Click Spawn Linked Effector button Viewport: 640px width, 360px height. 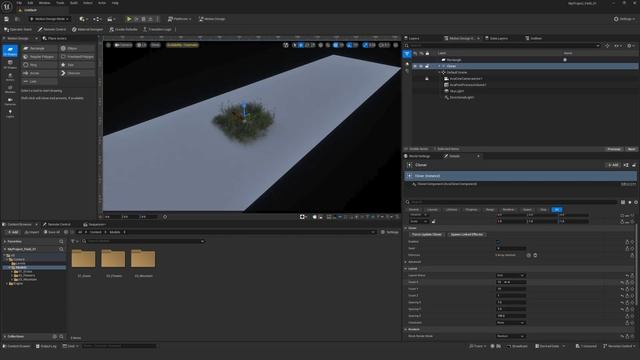[x=467, y=235]
